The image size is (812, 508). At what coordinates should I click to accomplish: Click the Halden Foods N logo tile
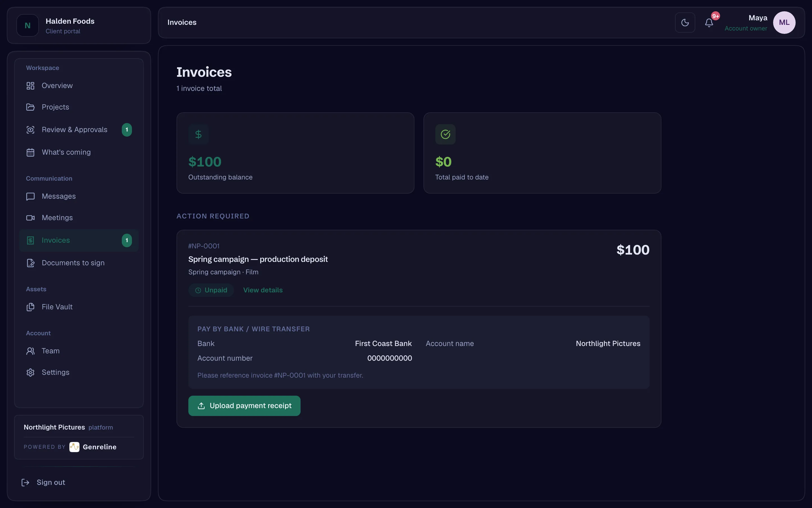pos(28,25)
